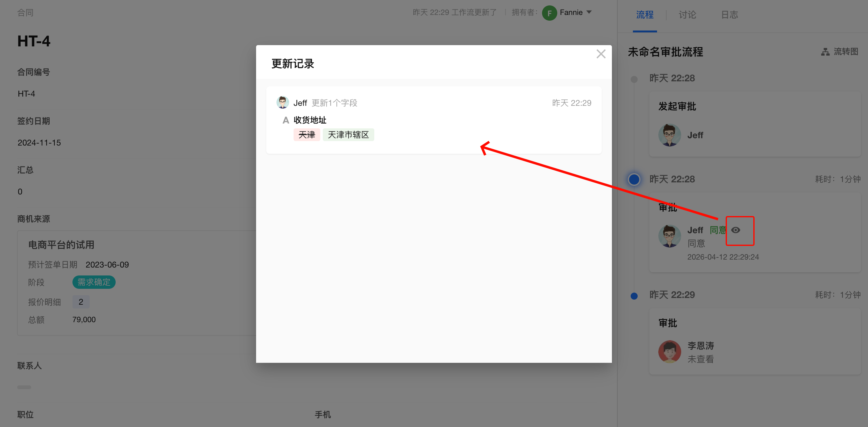Click the text-field icon beside 收货地址
This screenshot has width=868, height=427.
pos(286,120)
